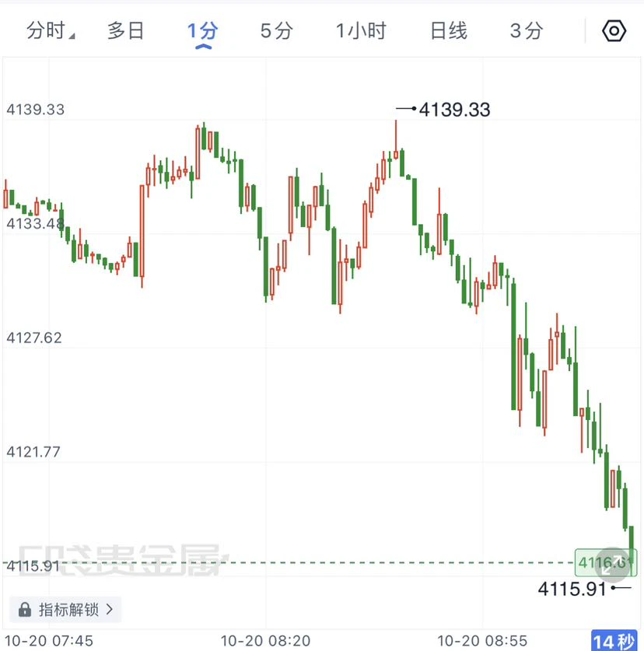Click the lock icon beside 指标解锁
This screenshot has height=651, width=644.
(x=25, y=610)
